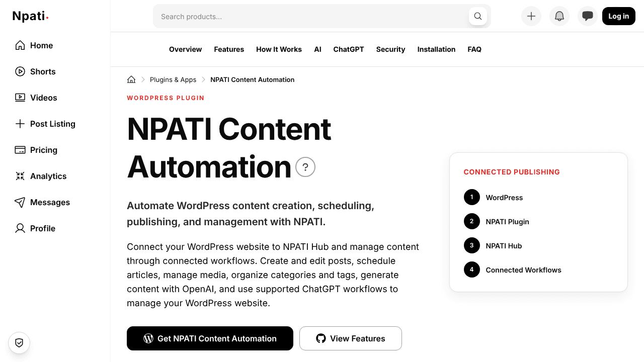Viewport: 644px width, 362px height.
Task: Click the Messages paper-plane icon
Action: point(20,202)
